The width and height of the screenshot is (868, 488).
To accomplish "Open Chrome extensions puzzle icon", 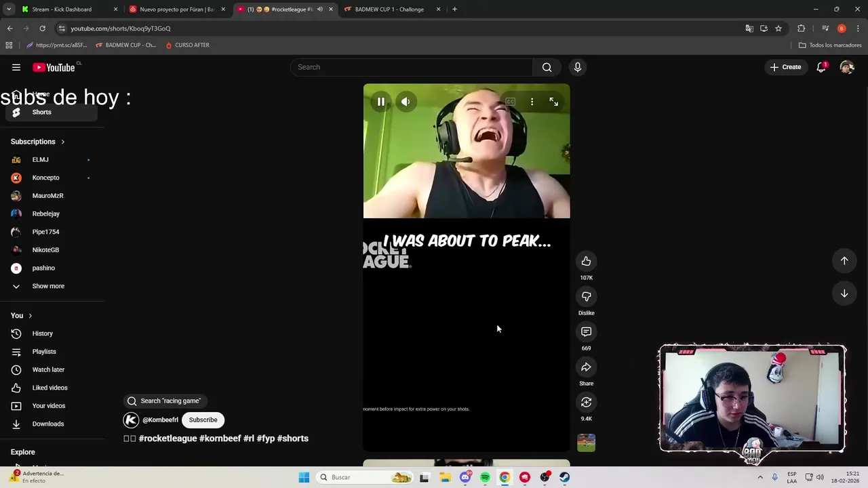I will [802, 28].
